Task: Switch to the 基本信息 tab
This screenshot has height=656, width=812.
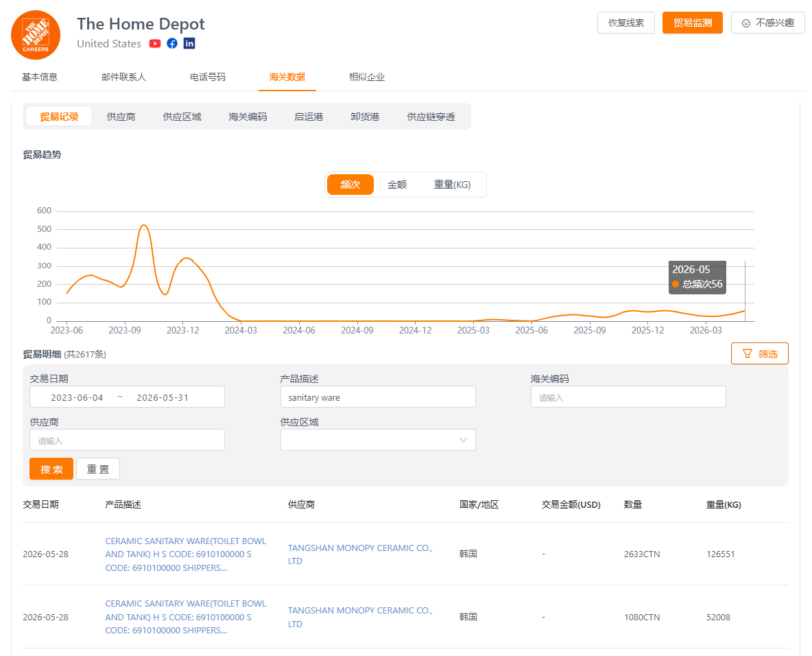Action: pos(40,78)
